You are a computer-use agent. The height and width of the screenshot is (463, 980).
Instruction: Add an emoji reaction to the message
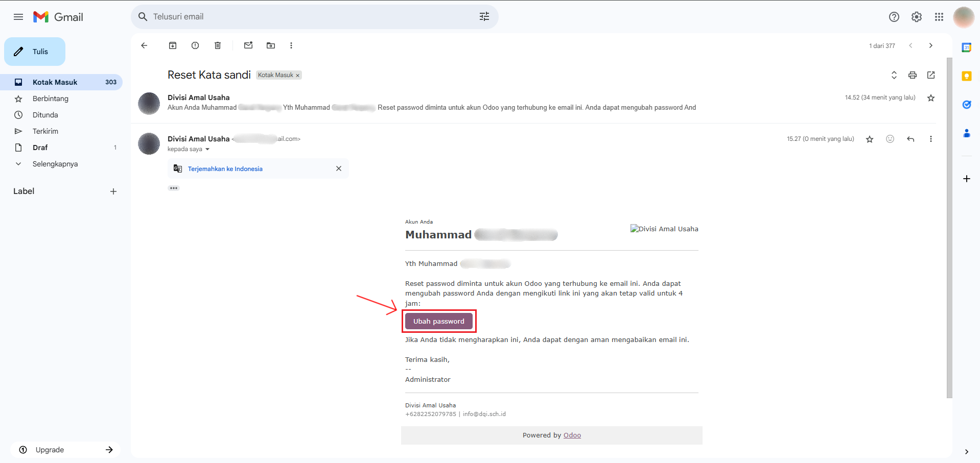(x=890, y=139)
